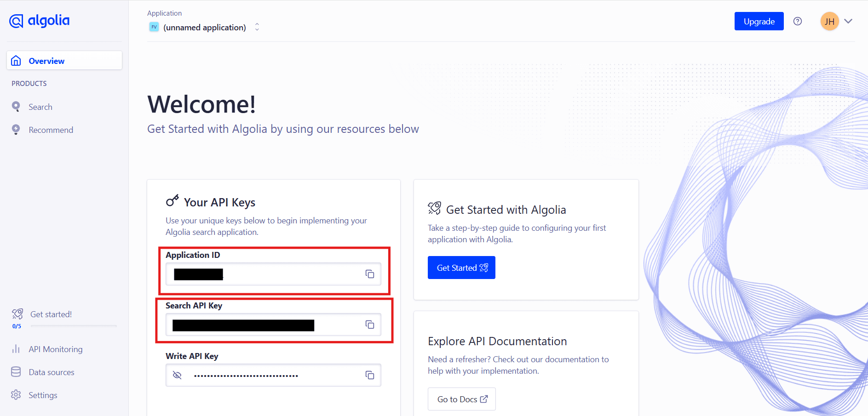Image resolution: width=868 pixels, height=416 pixels.
Task: Click the 0/5 onboarding progress bar
Action: pos(74,326)
